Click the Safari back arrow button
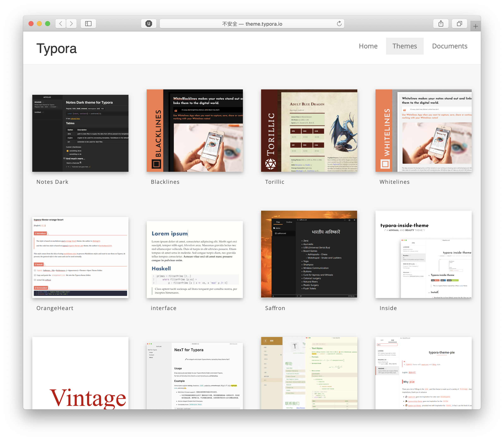 pos(61,24)
